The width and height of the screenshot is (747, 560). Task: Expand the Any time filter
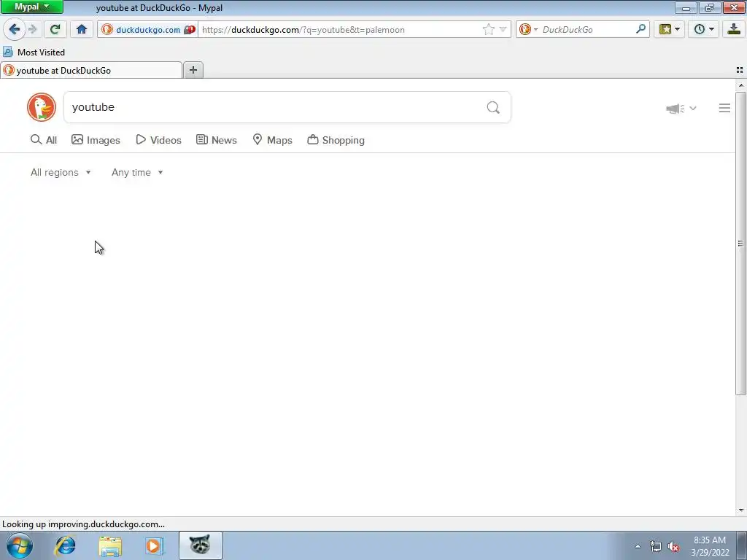[138, 172]
